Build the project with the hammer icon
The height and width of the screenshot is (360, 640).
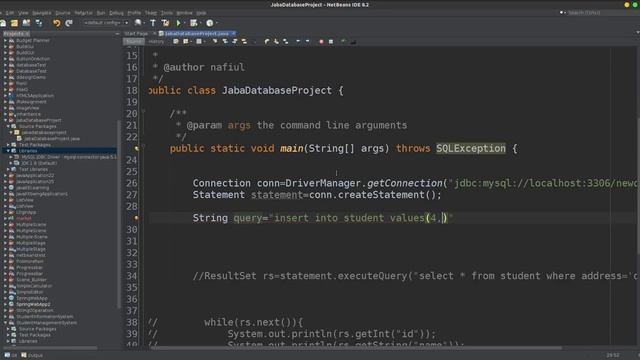pyautogui.click(x=153, y=23)
